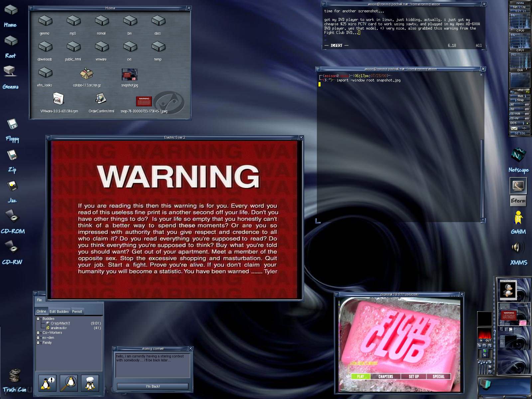The image size is (532, 399).
Task: Switch to the Permit tab
Action: (77, 312)
